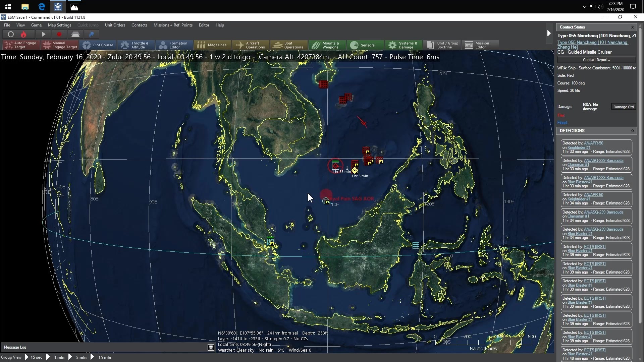Start the simulation with the play button

click(x=43, y=34)
